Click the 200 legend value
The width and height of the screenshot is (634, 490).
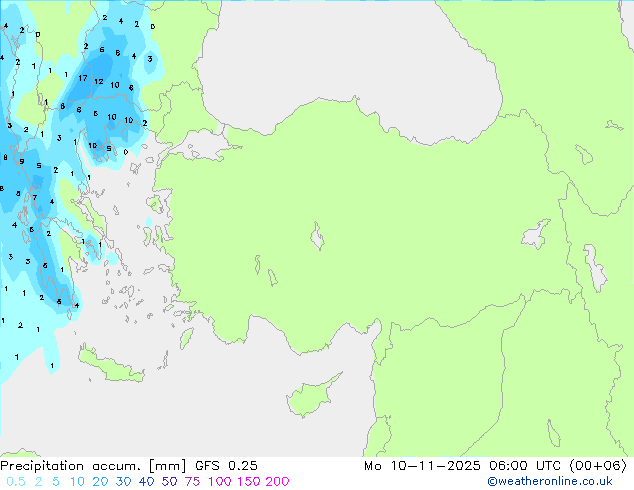pos(277,482)
